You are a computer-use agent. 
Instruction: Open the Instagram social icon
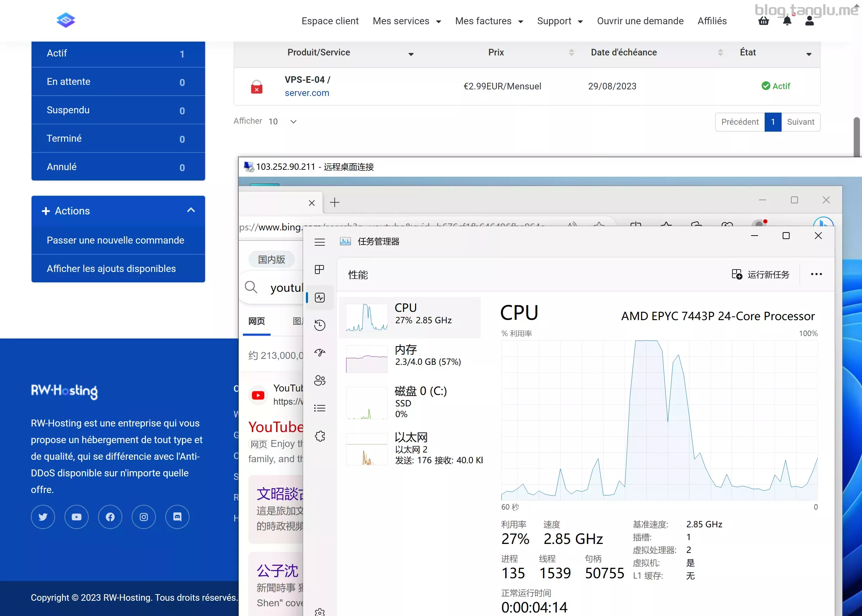pos(144,517)
